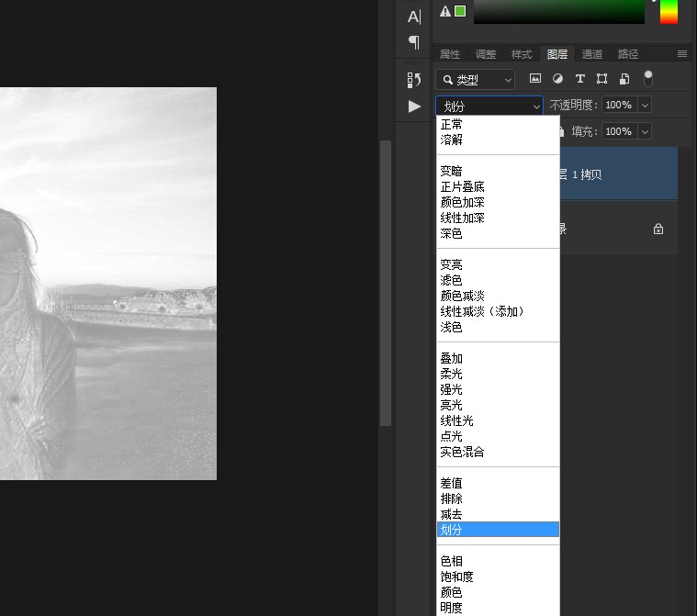Click the lock icon on background layer
Image resolution: width=697 pixels, height=616 pixels.
coord(658,229)
